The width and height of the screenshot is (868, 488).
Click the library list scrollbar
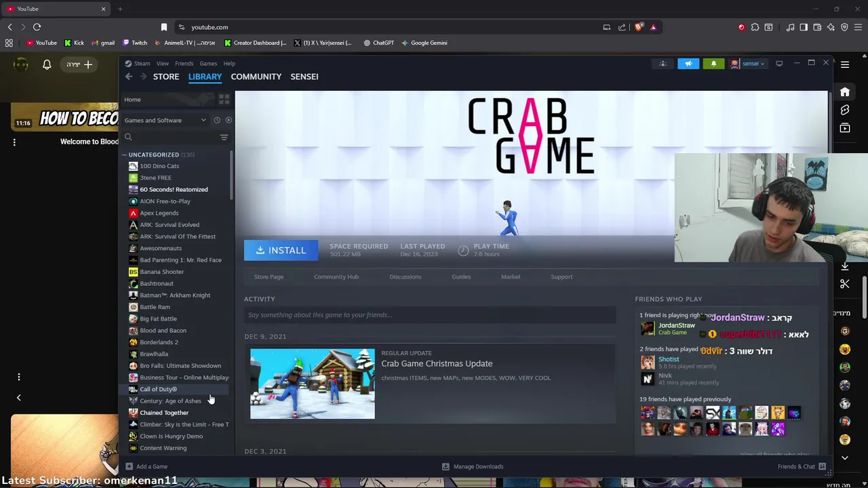point(231,175)
